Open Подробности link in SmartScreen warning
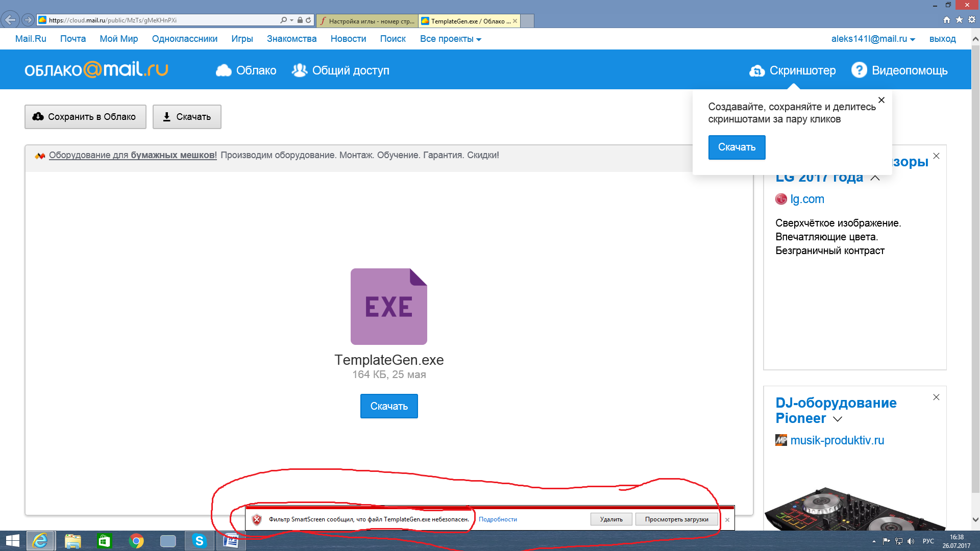 [x=498, y=519]
